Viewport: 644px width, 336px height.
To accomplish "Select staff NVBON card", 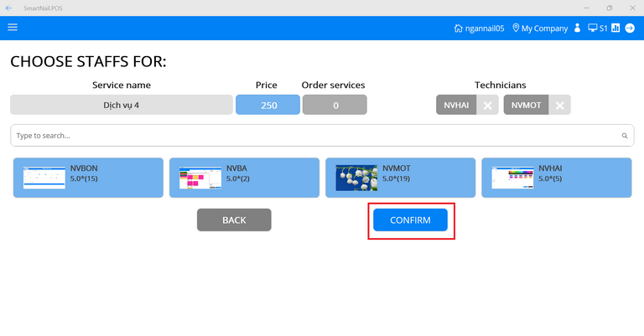I will tap(87, 178).
